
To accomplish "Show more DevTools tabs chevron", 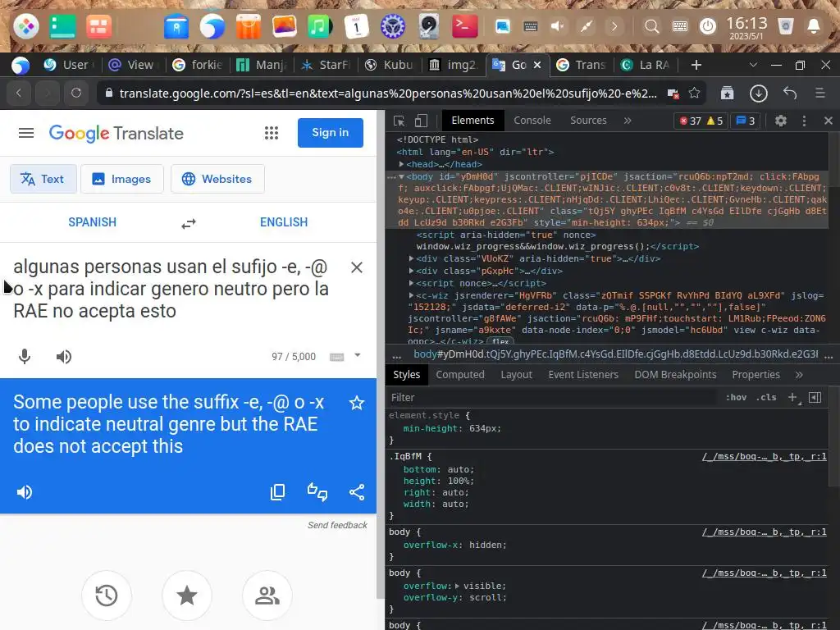I will [x=628, y=121].
